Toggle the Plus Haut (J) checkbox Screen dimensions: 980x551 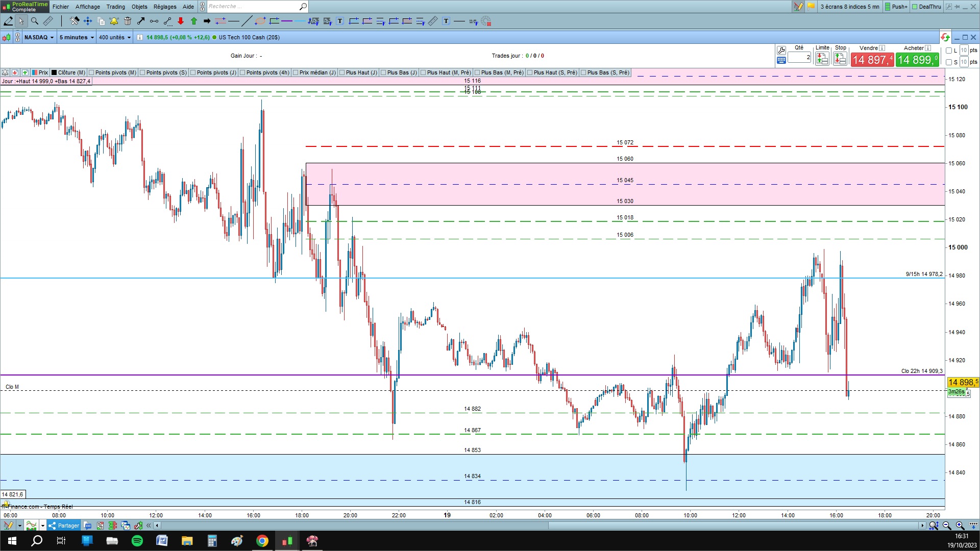click(342, 72)
